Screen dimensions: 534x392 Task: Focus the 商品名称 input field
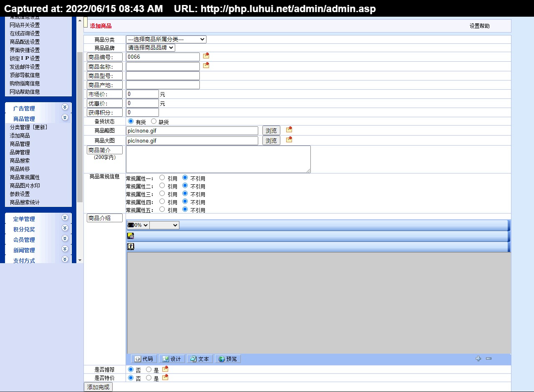[x=163, y=66]
